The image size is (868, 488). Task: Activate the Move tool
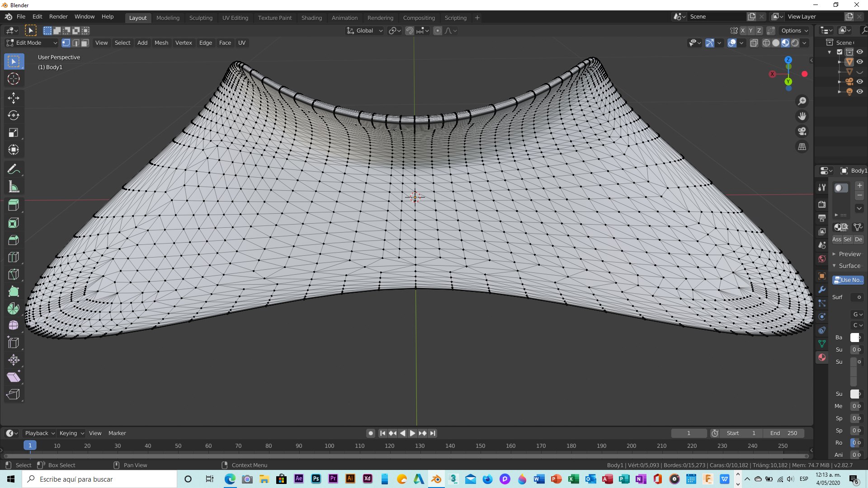point(14,98)
